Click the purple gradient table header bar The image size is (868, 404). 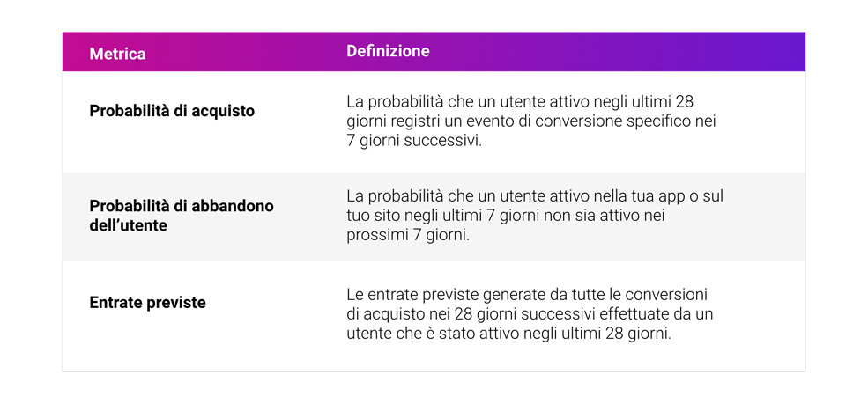pyautogui.click(x=434, y=51)
